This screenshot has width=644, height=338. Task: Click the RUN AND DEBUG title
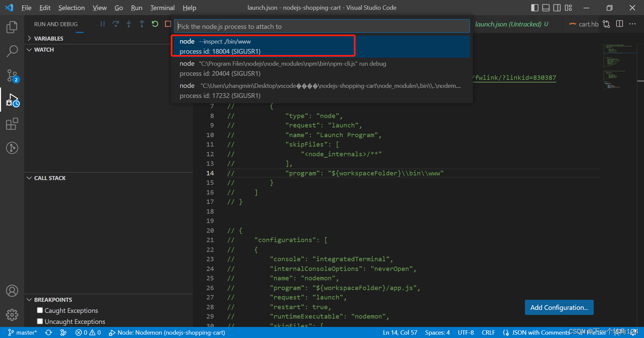[x=56, y=24]
